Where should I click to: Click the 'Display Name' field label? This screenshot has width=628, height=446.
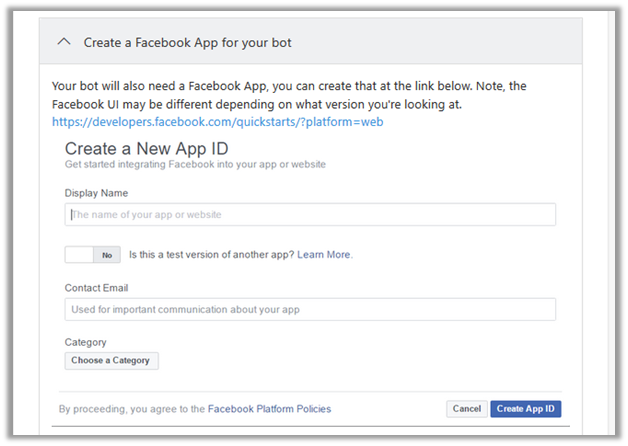click(96, 193)
